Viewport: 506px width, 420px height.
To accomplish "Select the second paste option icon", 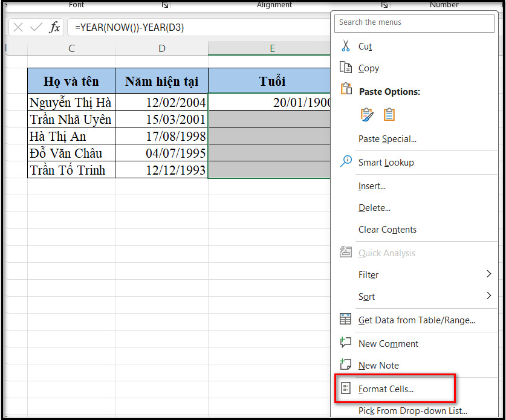I will click(389, 114).
